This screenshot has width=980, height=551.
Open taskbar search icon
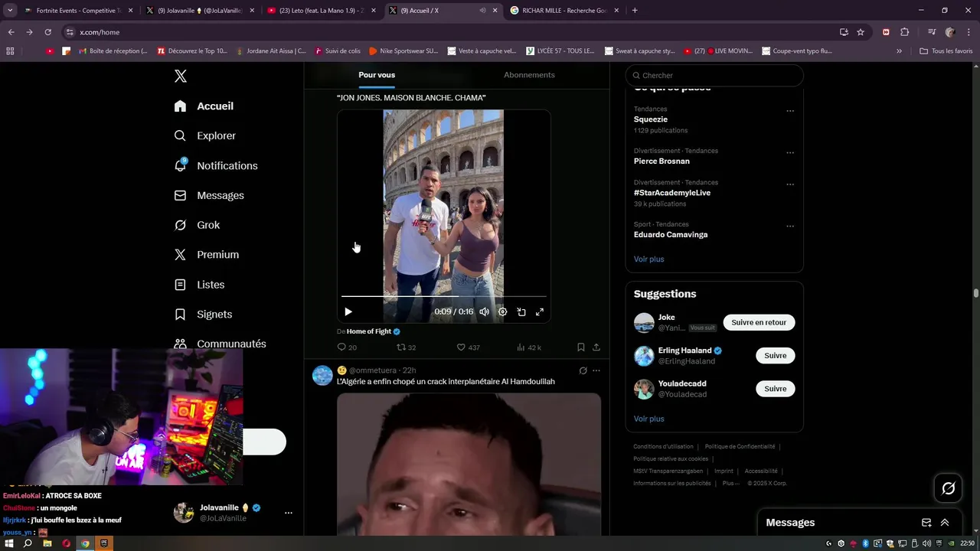point(28,543)
